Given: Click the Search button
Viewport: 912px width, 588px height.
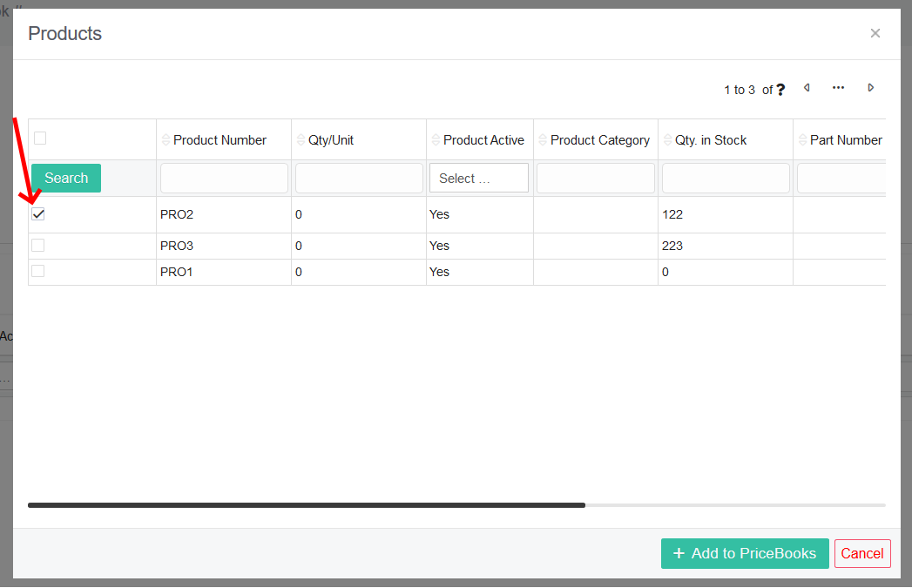Looking at the screenshot, I should (65, 178).
